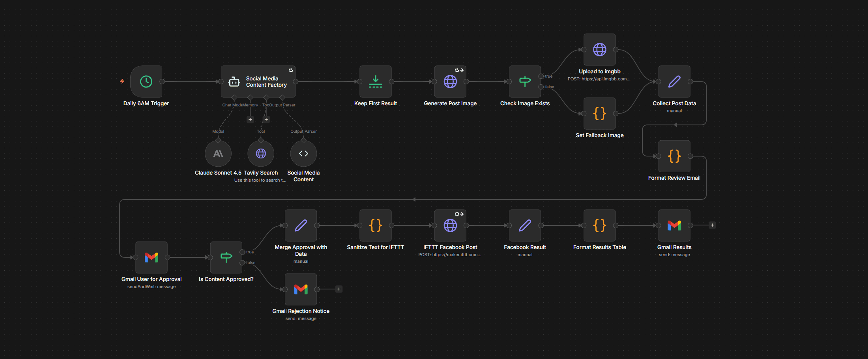Select the Set Fallback Image code node
The width and height of the screenshot is (868, 359).
pyautogui.click(x=599, y=113)
